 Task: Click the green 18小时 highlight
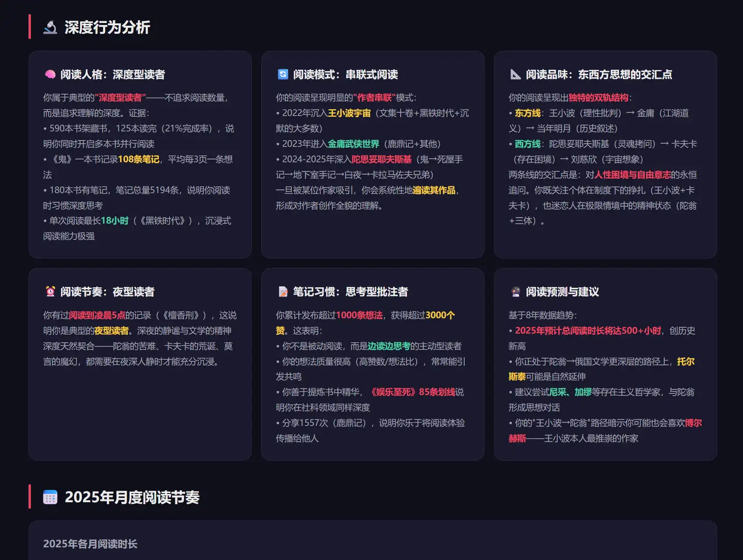(x=115, y=221)
